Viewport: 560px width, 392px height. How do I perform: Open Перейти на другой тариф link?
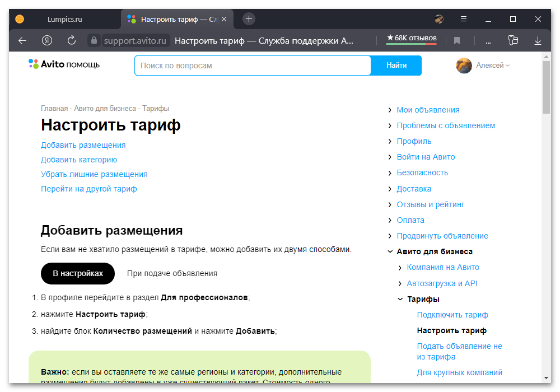pos(89,189)
